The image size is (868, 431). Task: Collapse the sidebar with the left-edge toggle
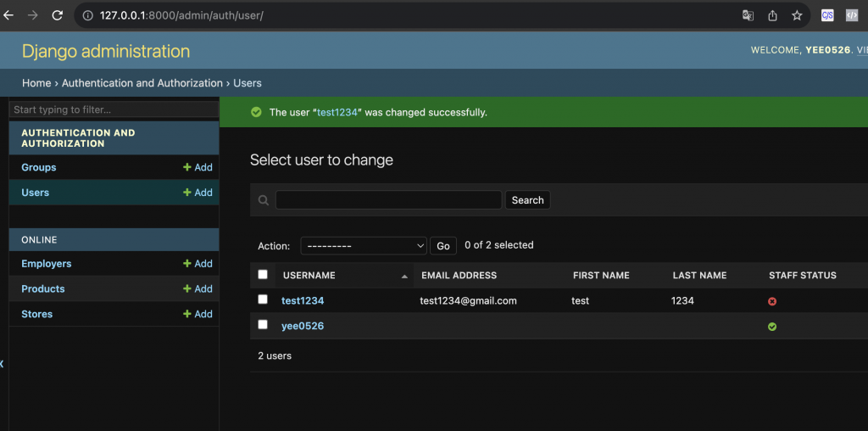(2, 364)
